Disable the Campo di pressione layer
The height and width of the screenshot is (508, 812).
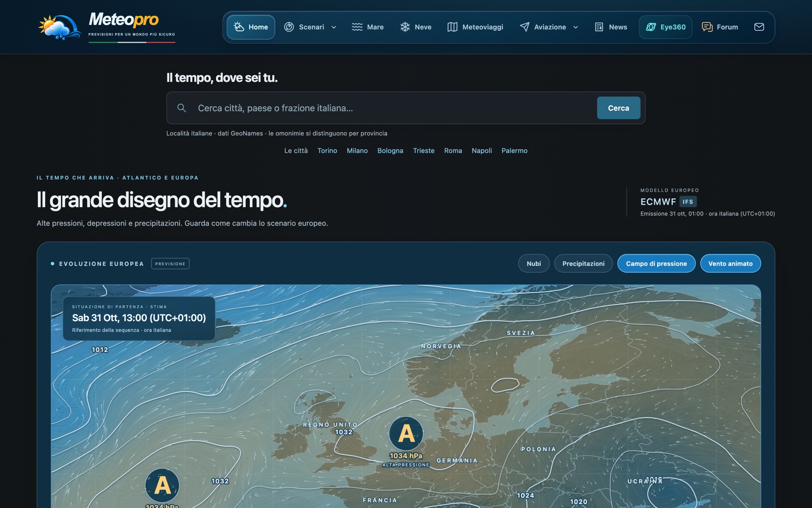tap(656, 264)
